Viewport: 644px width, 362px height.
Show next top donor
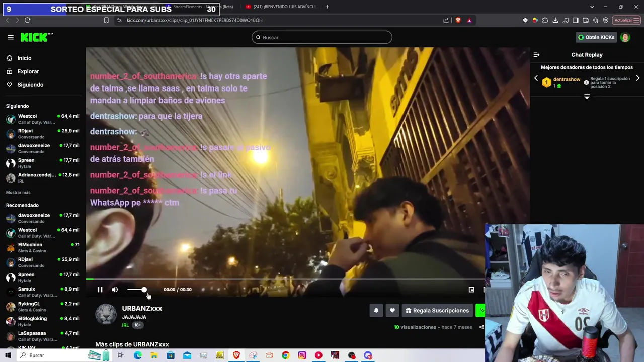coord(637,78)
